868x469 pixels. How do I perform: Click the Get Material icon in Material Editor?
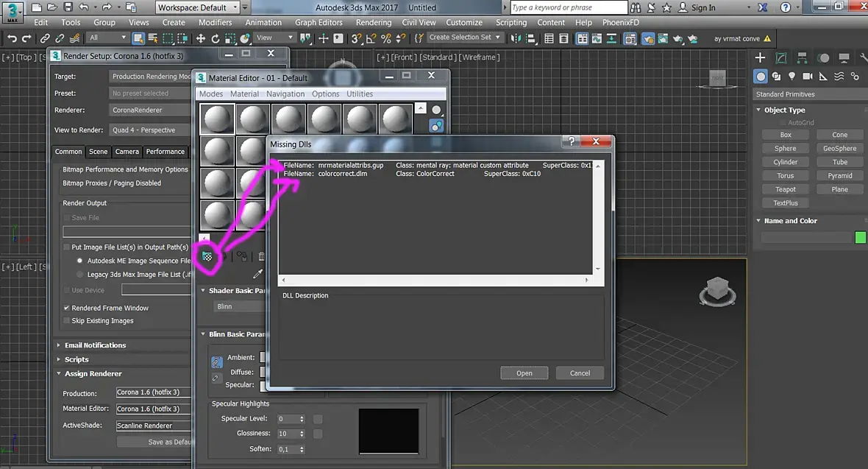coord(207,256)
